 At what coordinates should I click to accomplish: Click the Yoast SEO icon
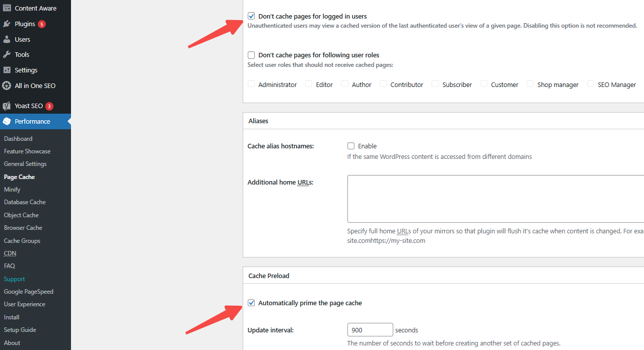point(7,106)
